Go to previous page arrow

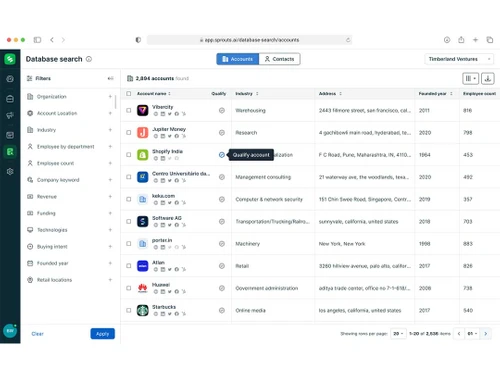click(x=459, y=334)
